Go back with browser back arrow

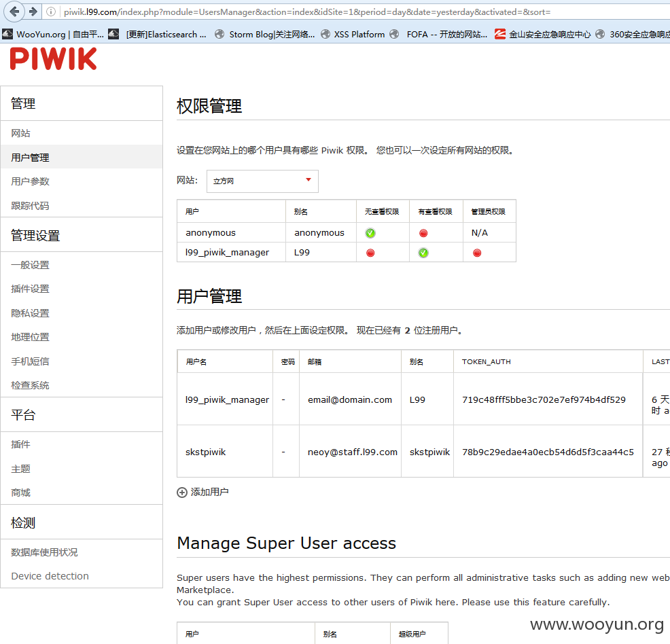pos(14,12)
